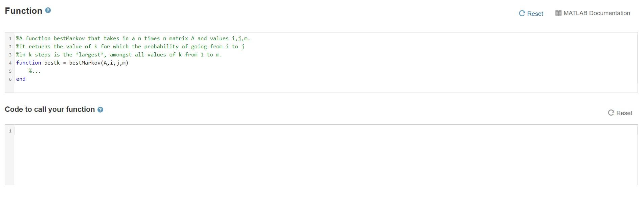
Task: Click the help icon next to the Function heading
Action: pyautogui.click(x=48, y=10)
